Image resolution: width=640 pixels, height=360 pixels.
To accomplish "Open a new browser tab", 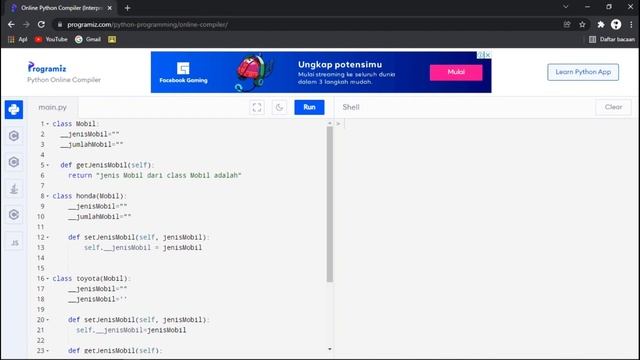I will tap(127, 8).
